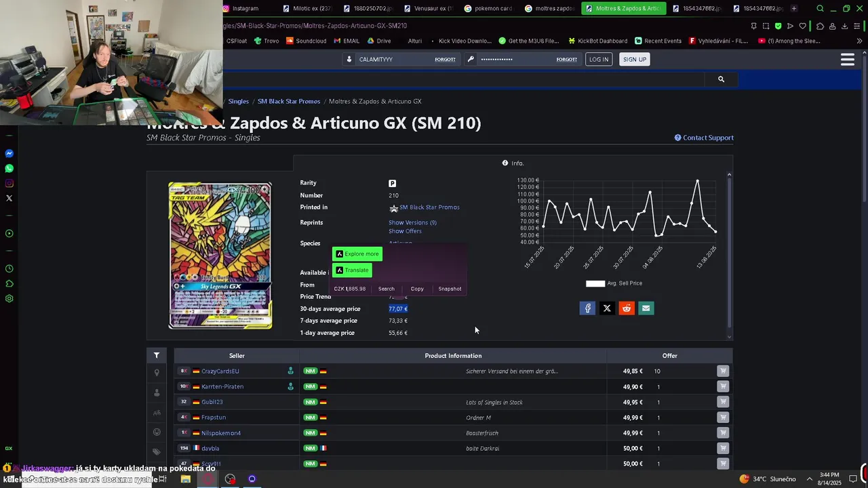Go to Singles breadcrumb link
This screenshot has height=488, width=868.
238,102
